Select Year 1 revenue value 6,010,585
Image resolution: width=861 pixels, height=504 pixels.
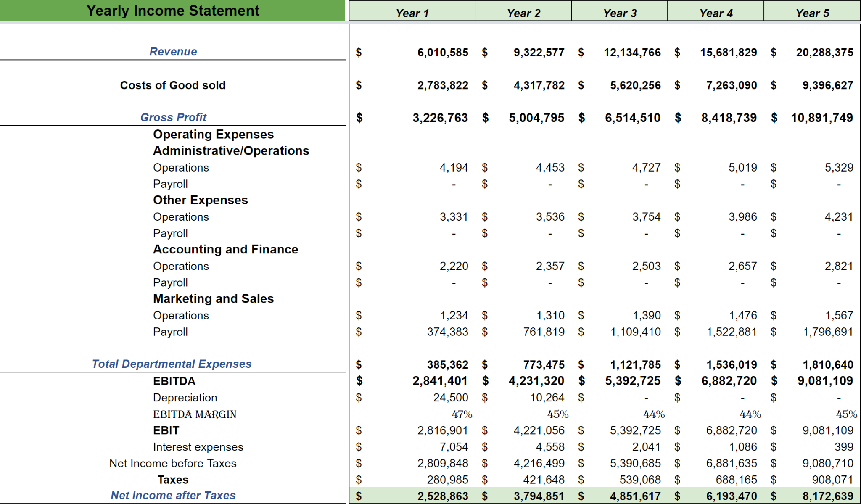click(443, 53)
